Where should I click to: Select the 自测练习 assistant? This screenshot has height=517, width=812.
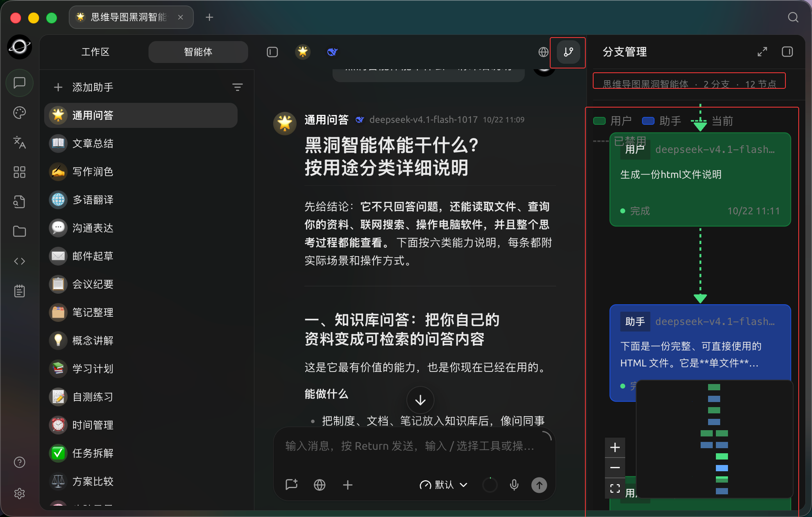pyautogui.click(x=141, y=397)
